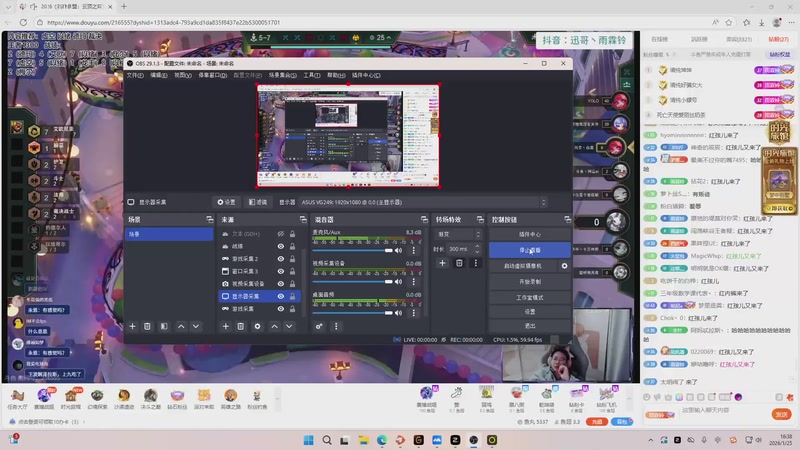Image resolution: width=800 pixels, height=450 pixels.
Task: Show the hidden 文本 (GDI+) source
Action: pyautogui.click(x=281, y=234)
